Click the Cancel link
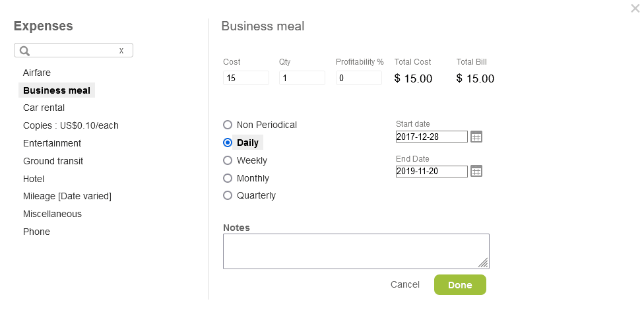Viewport: 644px width, 320px height. pyautogui.click(x=404, y=284)
